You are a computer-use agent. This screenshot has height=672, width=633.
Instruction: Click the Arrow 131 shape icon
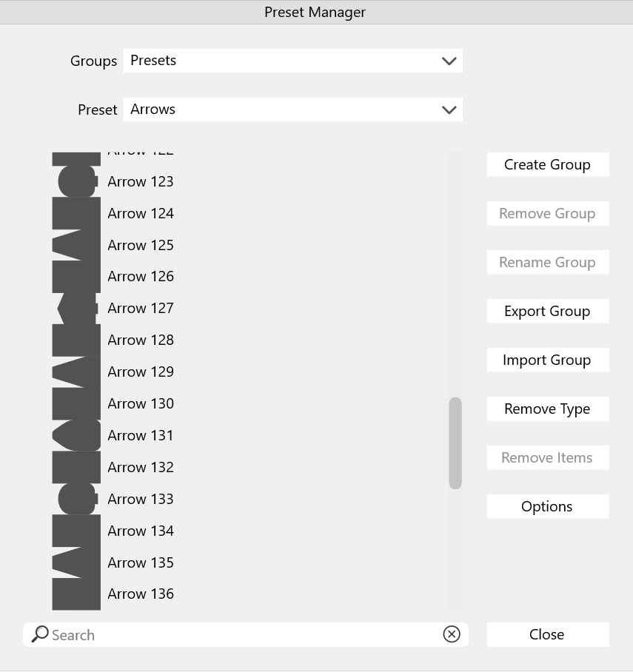tap(76, 435)
